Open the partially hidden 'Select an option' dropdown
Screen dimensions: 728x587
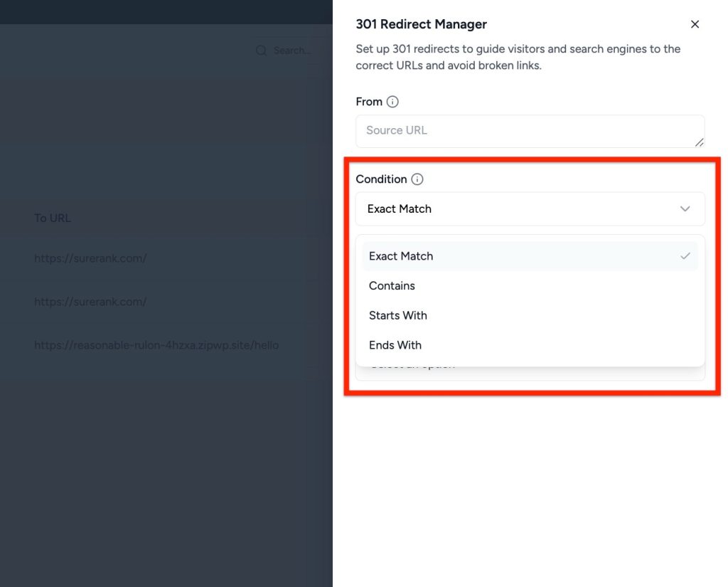click(x=530, y=372)
